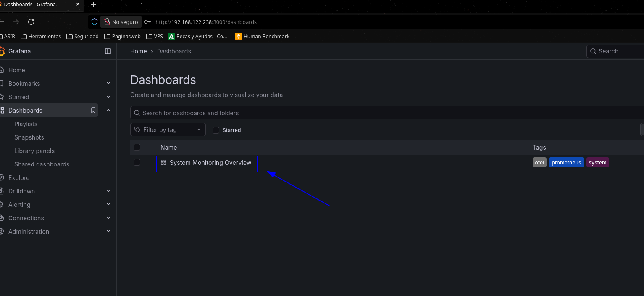
Task: Click the Grafana logo icon
Action: tap(2, 51)
